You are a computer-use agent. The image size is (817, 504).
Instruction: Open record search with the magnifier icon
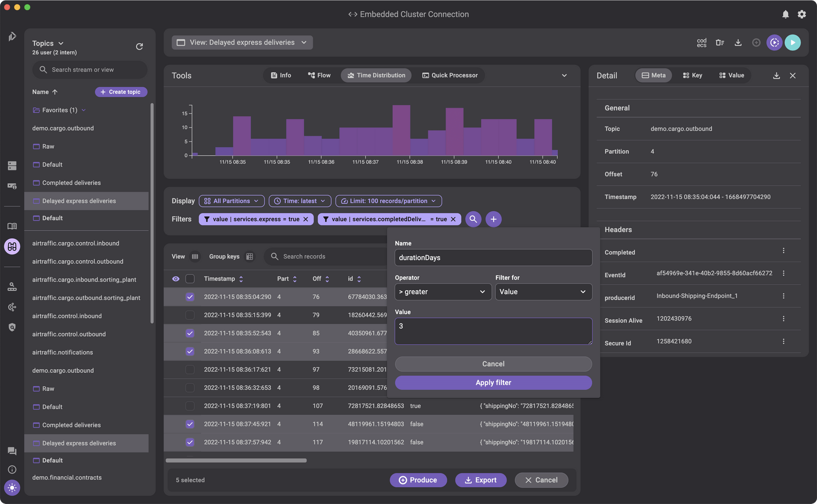tap(473, 219)
